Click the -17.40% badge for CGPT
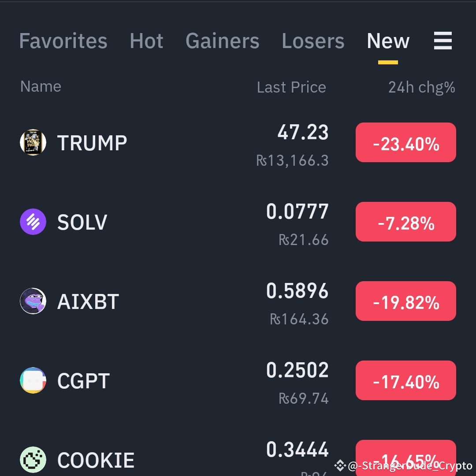Screen dimensions: 476x476 (405, 380)
